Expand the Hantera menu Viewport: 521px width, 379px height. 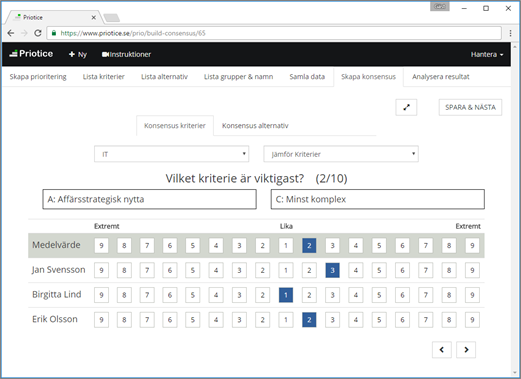tap(487, 54)
